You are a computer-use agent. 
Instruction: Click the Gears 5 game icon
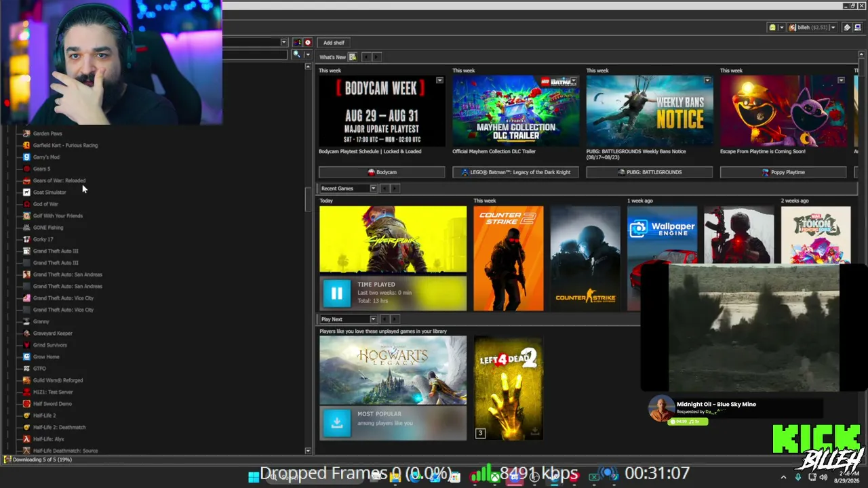pyautogui.click(x=26, y=169)
